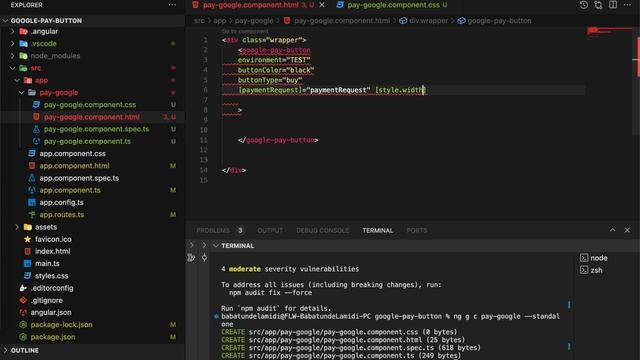
Task: Click the .angular folder icon
Action: pyautogui.click(x=24, y=31)
